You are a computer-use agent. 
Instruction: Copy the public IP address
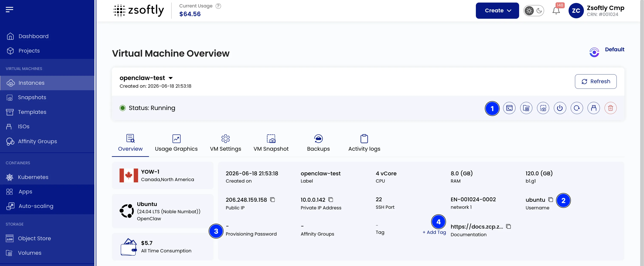click(273, 200)
